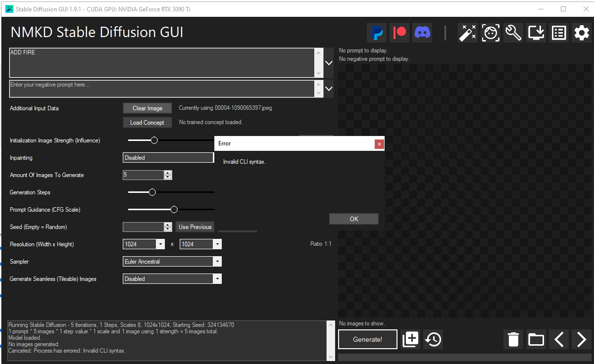Open the Developer Tools wrench icon
Image resolution: width=594 pixels, height=364 pixels.
pos(513,33)
